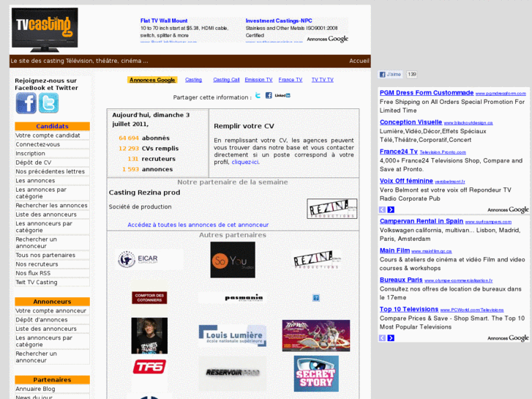Open France24 Tv ad link
The width and height of the screenshot is (532, 399).
click(x=399, y=152)
